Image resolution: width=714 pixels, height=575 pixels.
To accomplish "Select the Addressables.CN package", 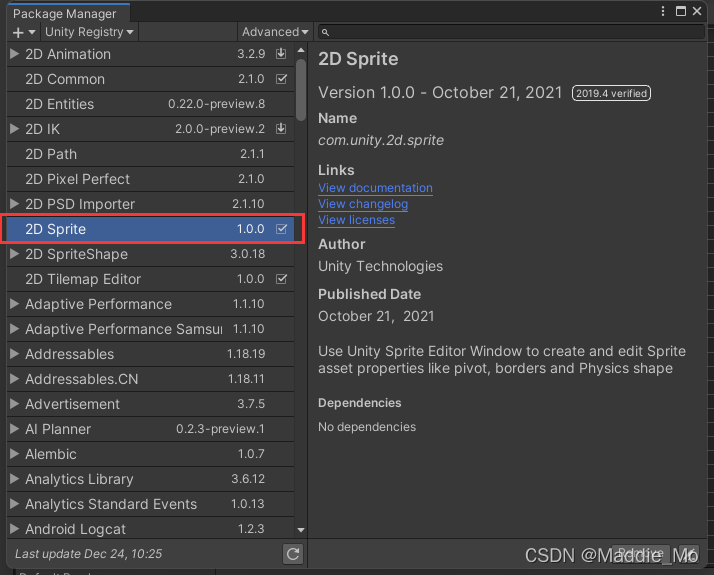I will 150,379.
